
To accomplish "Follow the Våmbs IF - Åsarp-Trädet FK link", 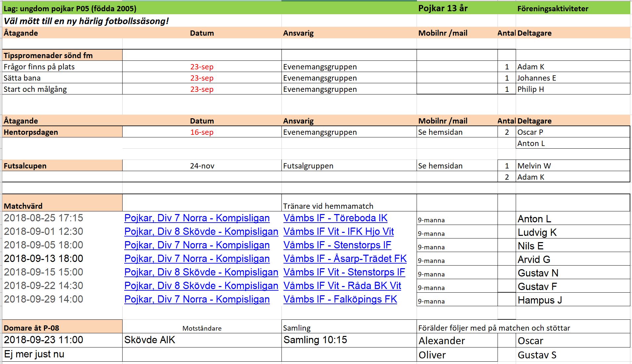I will [345, 259].
